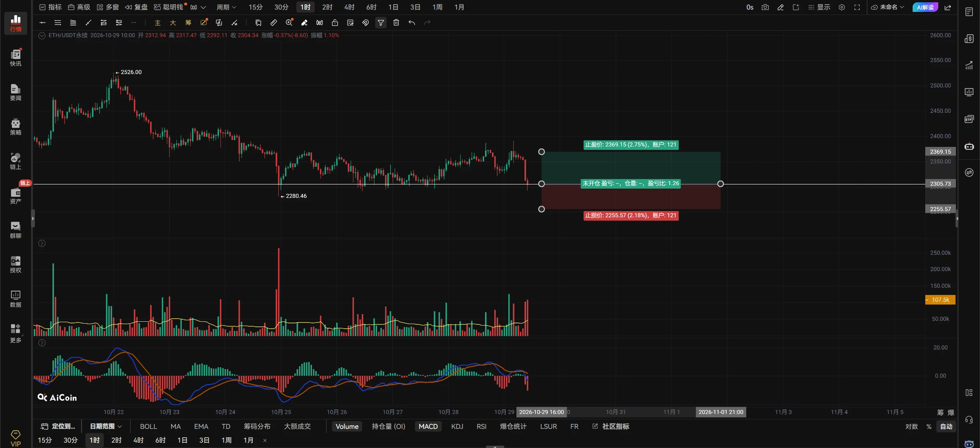Click the share arrow icon
980x448 pixels.
(948, 7)
